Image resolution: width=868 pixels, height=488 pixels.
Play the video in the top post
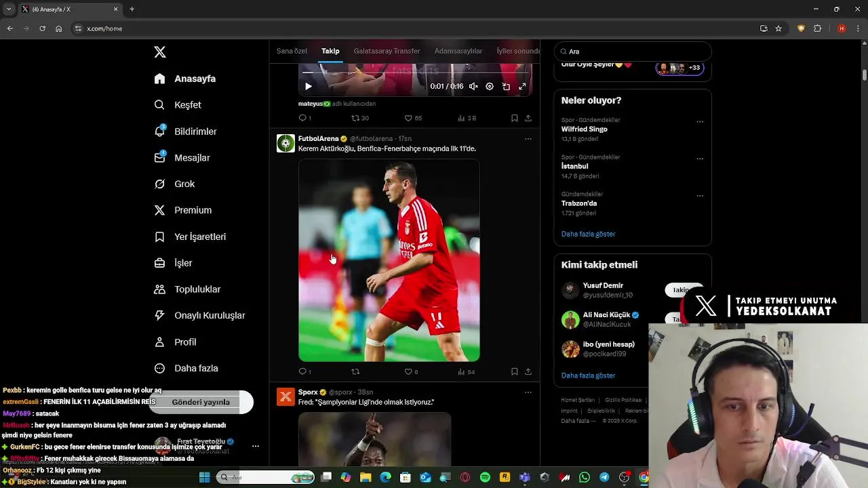[x=309, y=86]
